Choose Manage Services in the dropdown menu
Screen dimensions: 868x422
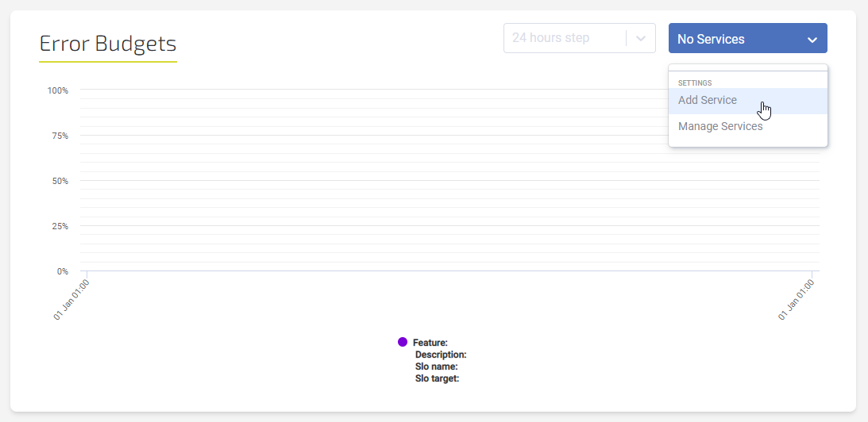720,127
